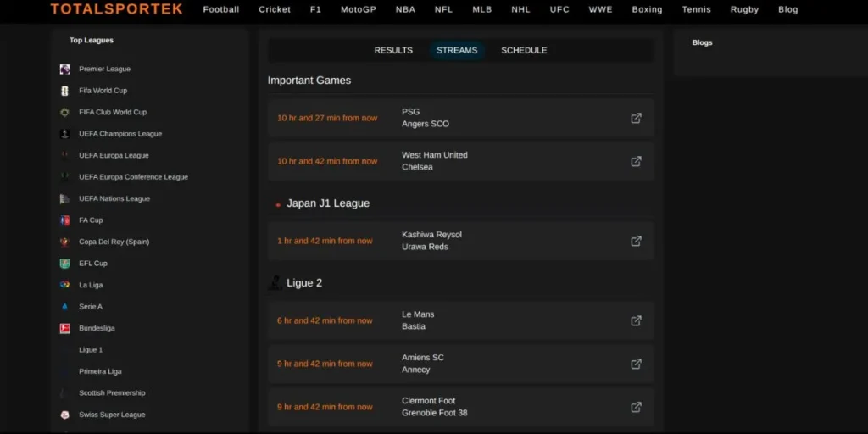The width and height of the screenshot is (868, 434).
Task: Click the "10 hr and 27 min from now" text
Action: tap(327, 118)
